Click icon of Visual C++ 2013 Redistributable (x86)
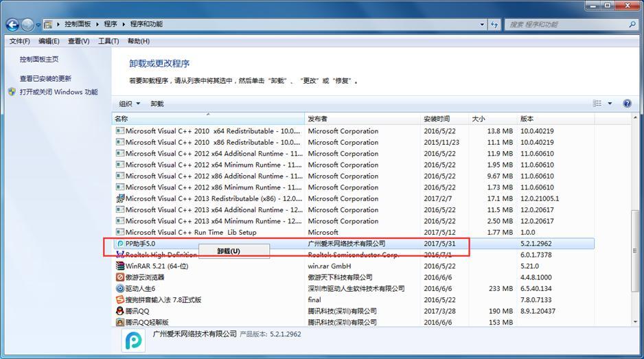 [120, 198]
